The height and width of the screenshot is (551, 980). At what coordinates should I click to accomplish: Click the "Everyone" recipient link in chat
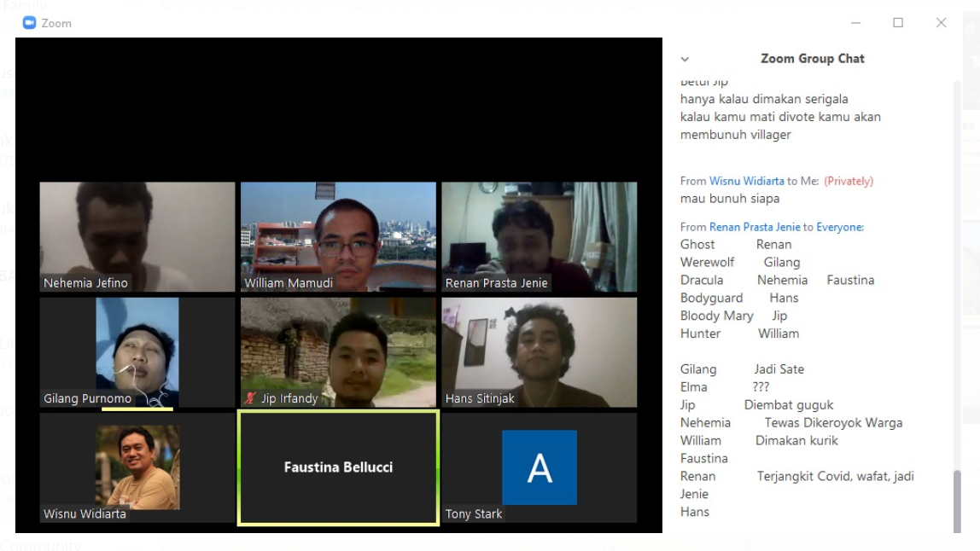tap(839, 227)
